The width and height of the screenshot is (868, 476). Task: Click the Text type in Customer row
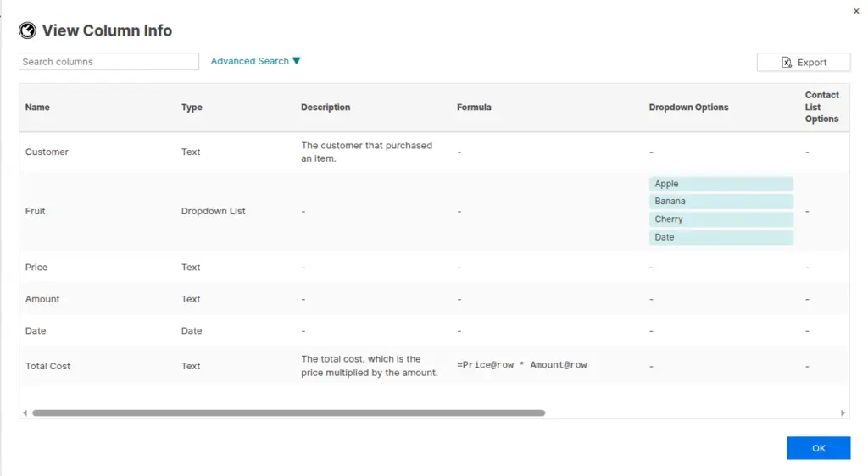[x=191, y=152]
